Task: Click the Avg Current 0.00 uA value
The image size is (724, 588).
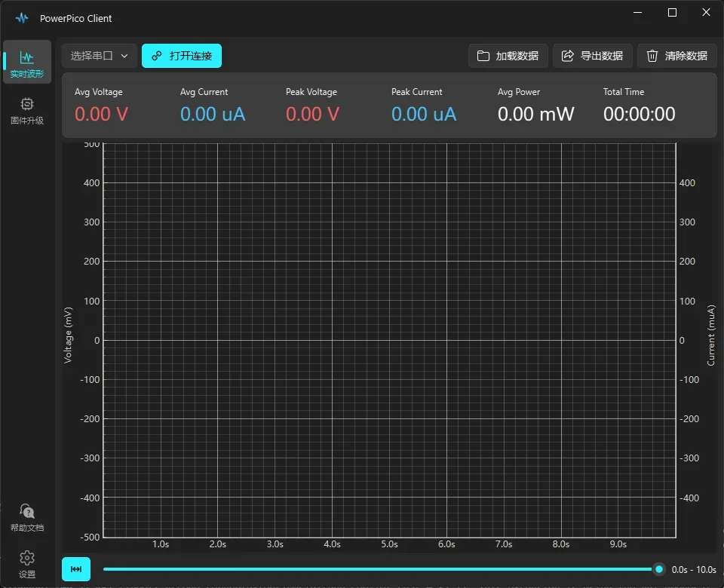Action: tap(213, 114)
